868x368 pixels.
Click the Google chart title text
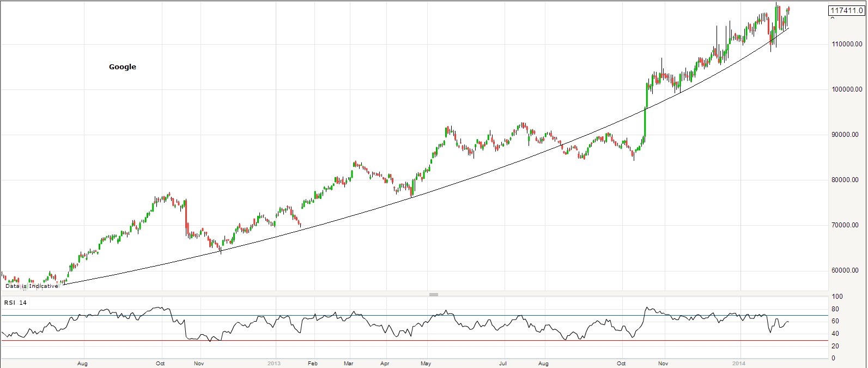pos(123,67)
